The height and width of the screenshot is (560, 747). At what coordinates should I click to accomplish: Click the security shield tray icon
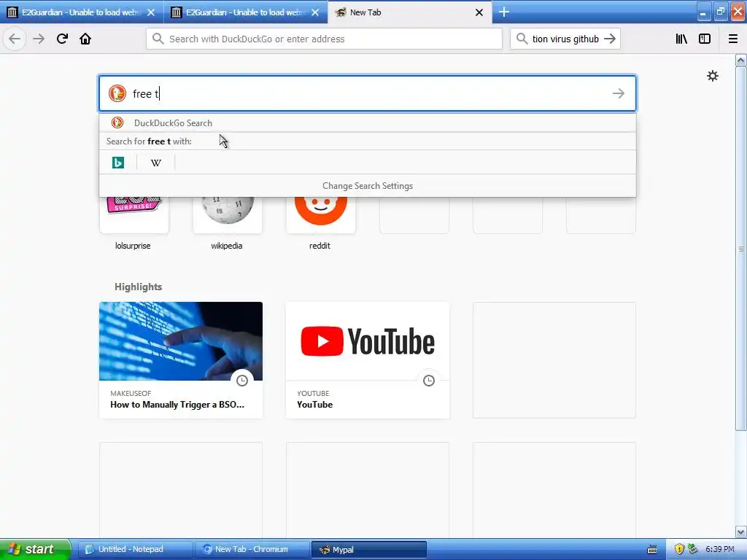tap(679, 549)
